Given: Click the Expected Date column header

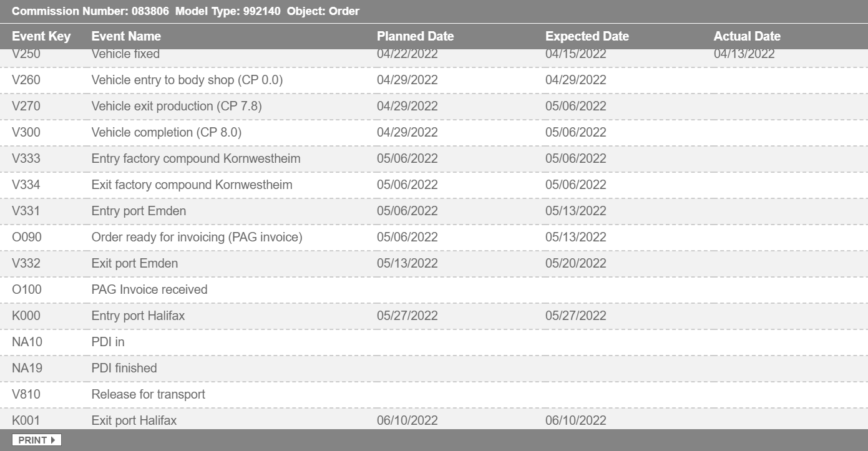Looking at the screenshot, I should pos(587,36).
